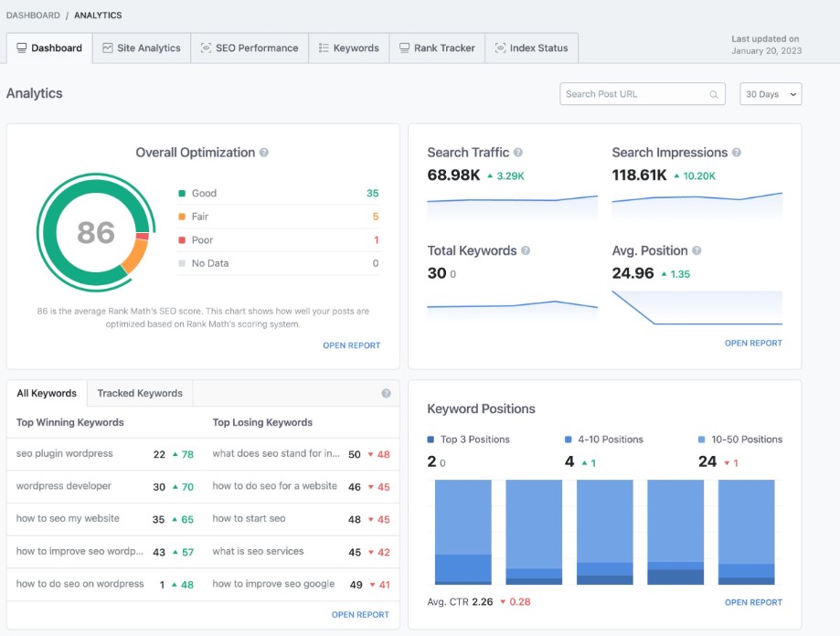Select 'how to improve seo google' keyword
The width and height of the screenshot is (840, 636).
click(273, 584)
